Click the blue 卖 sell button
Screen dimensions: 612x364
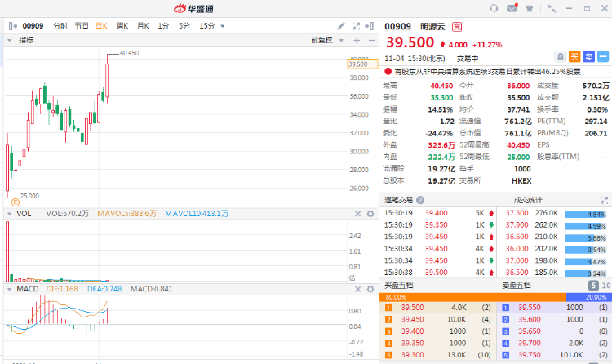click(588, 56)
